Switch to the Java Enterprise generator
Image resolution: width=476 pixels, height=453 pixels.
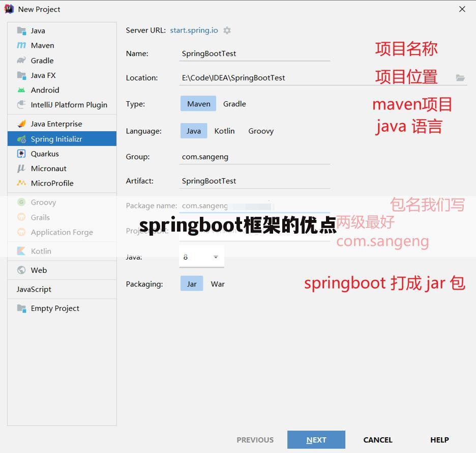pos(57,123)
